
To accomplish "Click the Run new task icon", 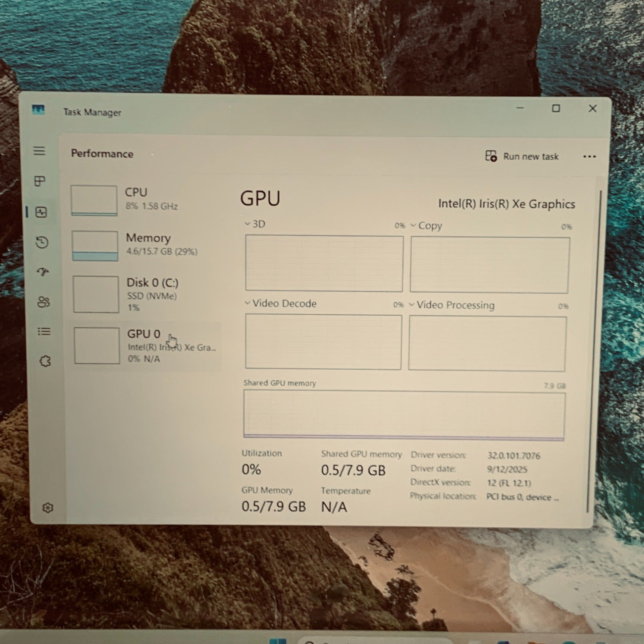I will tap(491, 156).
